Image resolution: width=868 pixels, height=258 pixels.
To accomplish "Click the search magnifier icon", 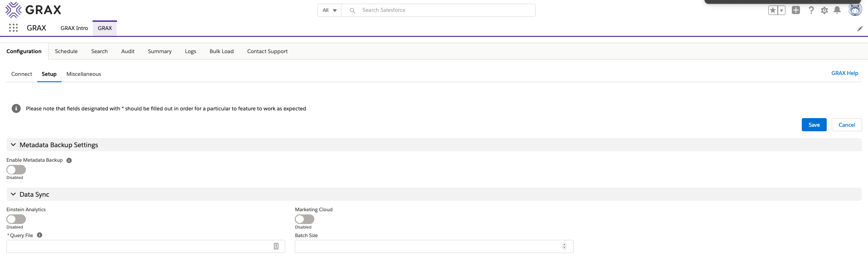I will point(352,10).
